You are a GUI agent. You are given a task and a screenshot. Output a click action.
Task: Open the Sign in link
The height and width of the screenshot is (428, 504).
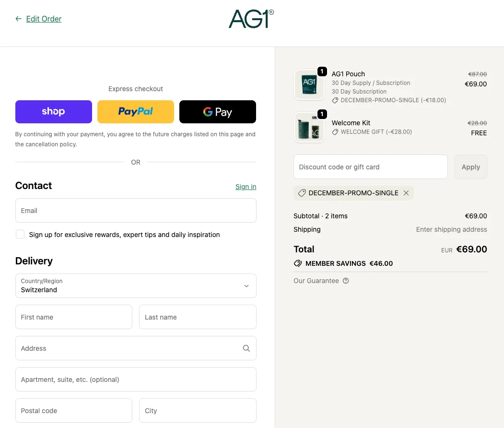pyautogui.click(x=246, y=187)
